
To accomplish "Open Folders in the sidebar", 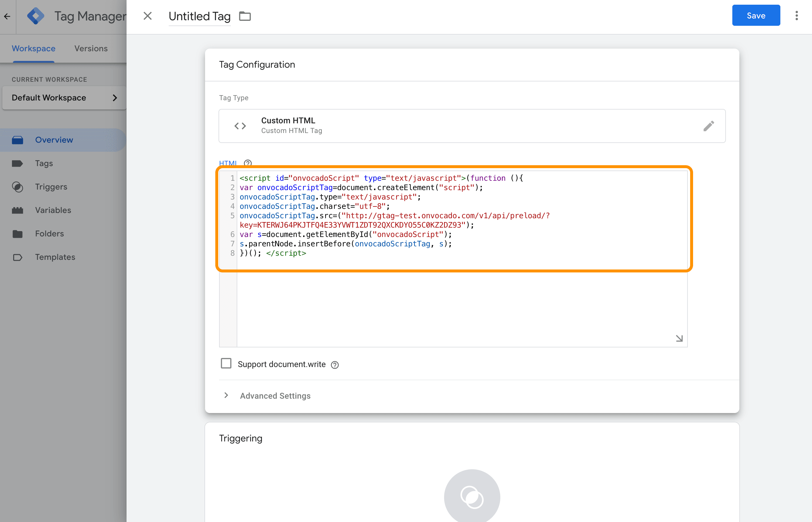I will pos(50,233).
